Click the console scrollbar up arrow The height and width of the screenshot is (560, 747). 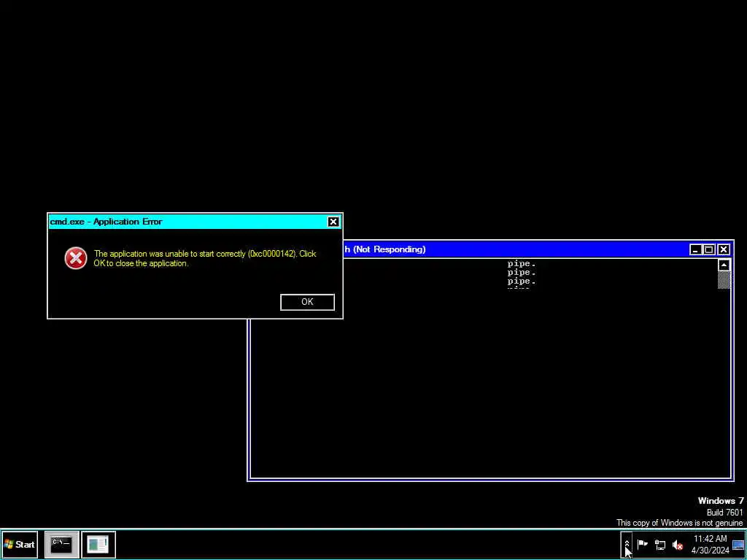pos(724,265)
